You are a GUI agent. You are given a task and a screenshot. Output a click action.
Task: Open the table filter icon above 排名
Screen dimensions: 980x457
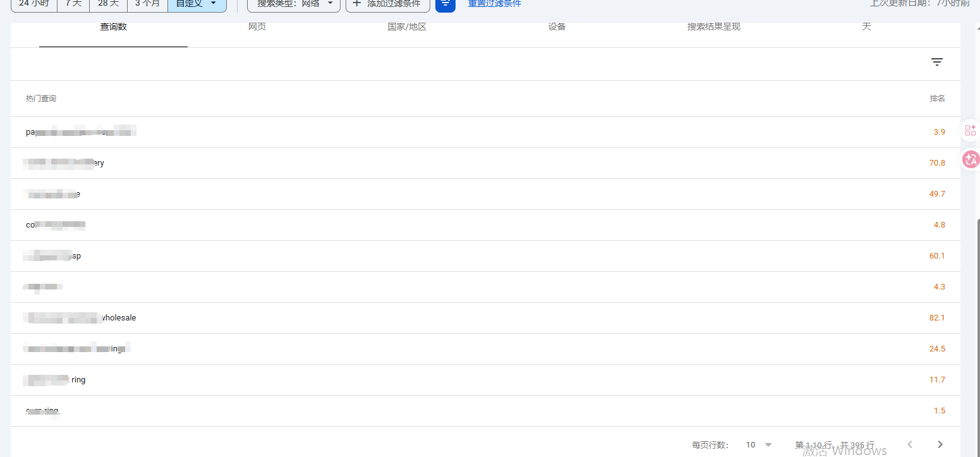[x=936, y=62]
